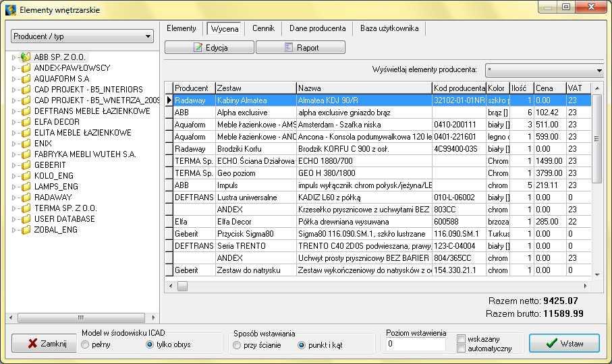Click the row selector of the Radaway Almatea row
612x364 pixels.
point(169,100)
